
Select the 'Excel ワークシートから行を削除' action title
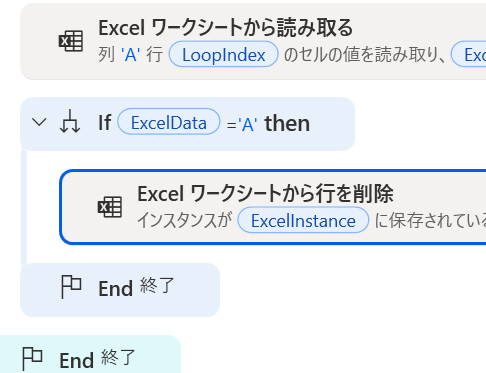click(x=265, y=193)
